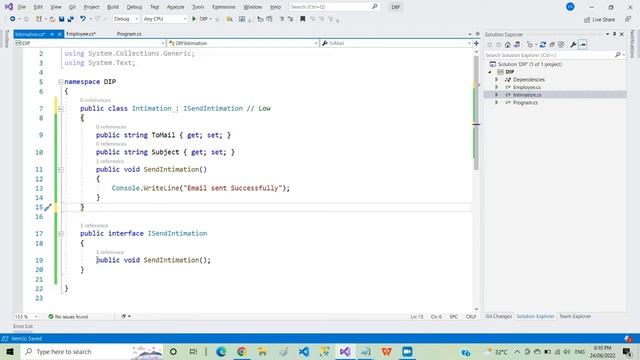Switch to the Program.cs tab
The width and height of the screenshot is (640, 360).
129,34
